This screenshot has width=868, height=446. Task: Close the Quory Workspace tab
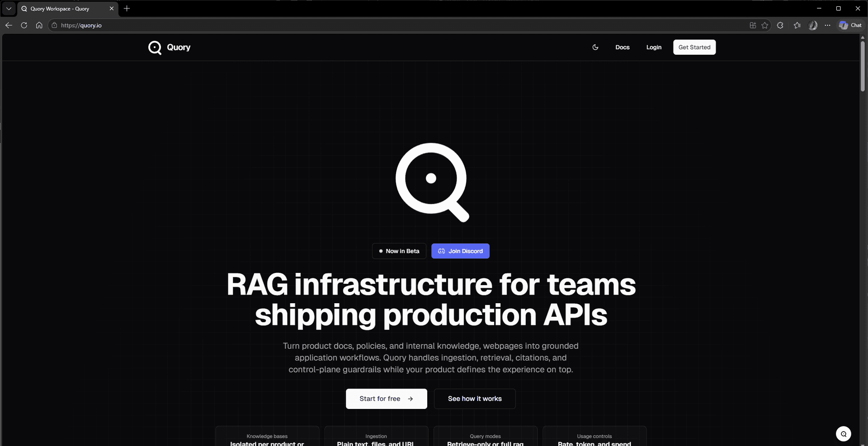pyautogui.click(x=112, y=9)
